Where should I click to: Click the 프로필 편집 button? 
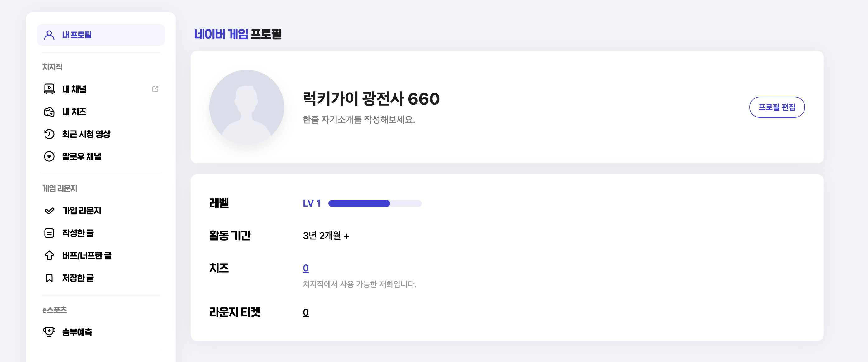(777, 107)
